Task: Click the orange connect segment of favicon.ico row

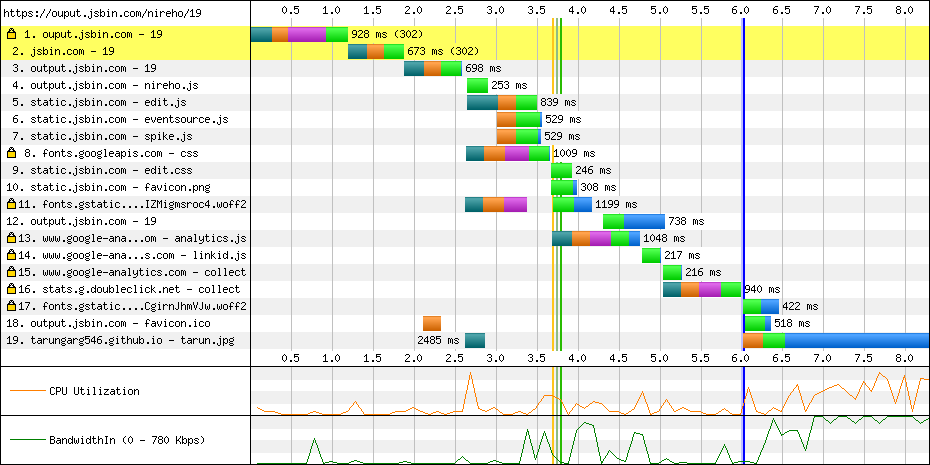Action: (432, 323)
